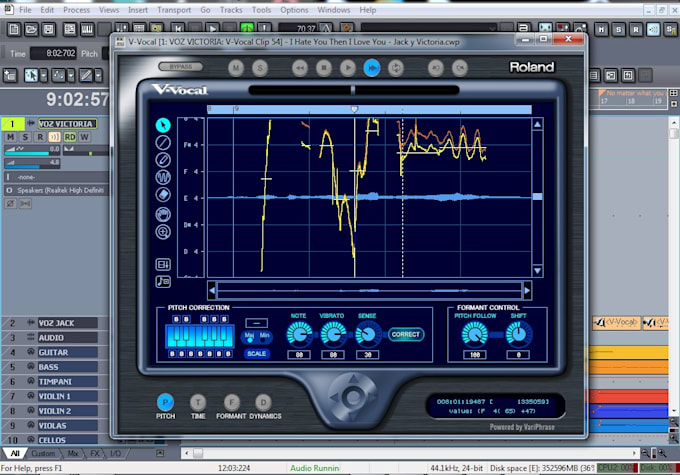Screen dimensions: 680x475
Task: Adjust the PITCH FOLLOW knob
Action: point(472,334)
